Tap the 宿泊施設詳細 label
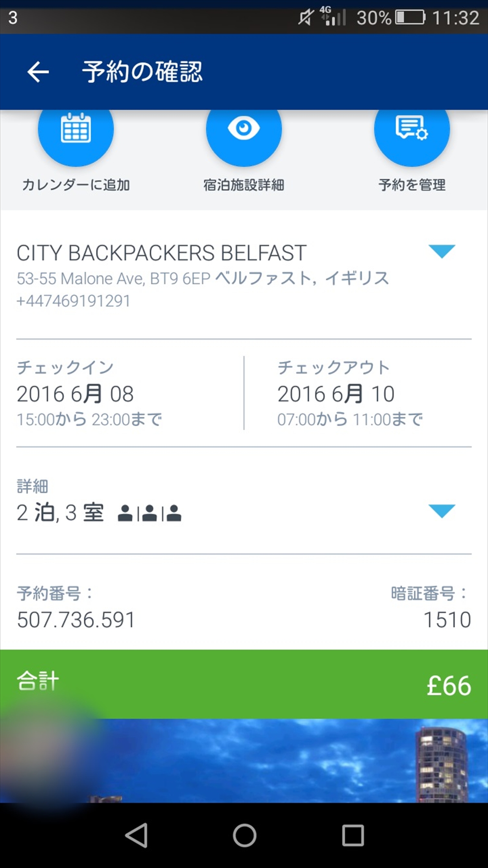 point(244,185)
